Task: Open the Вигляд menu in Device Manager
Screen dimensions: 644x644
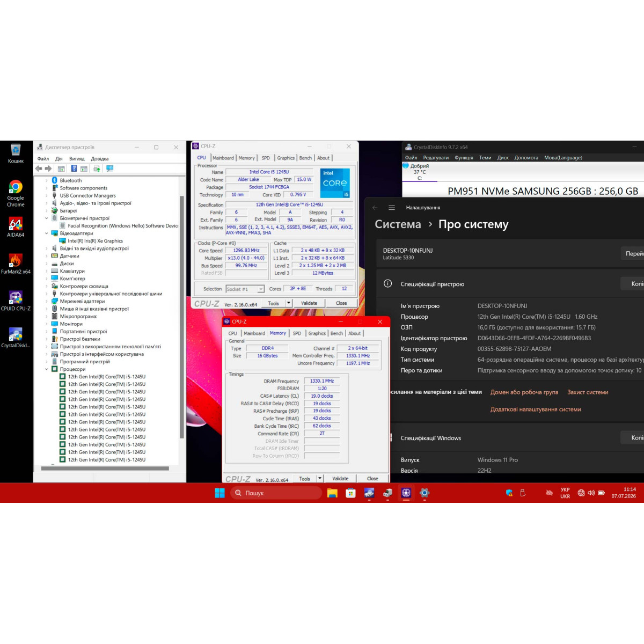Action: coord(77,159)
